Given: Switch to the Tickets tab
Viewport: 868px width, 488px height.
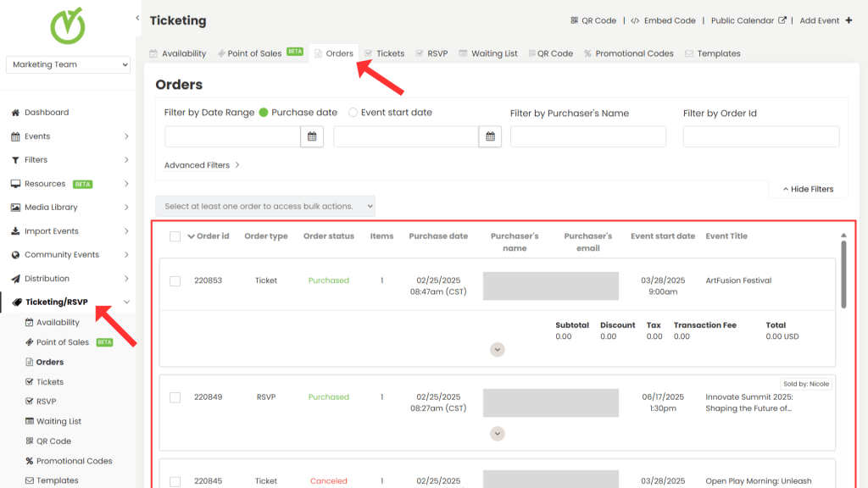Looking at the screenshot, I should click(x=384, y=53).
